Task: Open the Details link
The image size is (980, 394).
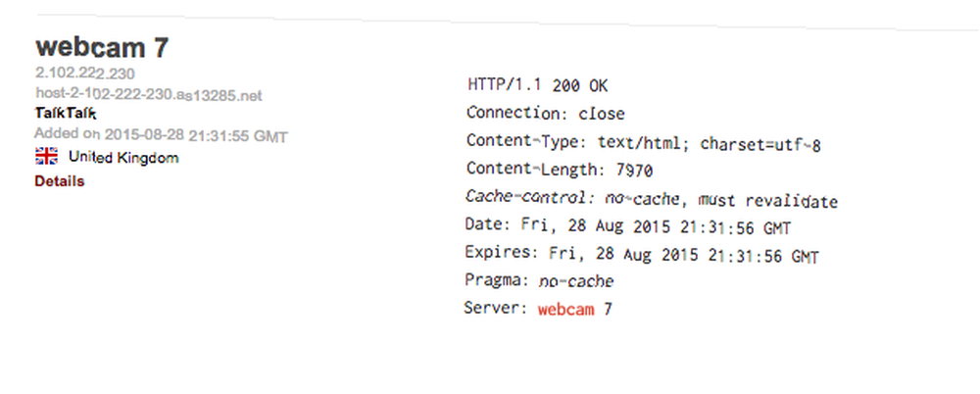Action: [x=60, y=181]
